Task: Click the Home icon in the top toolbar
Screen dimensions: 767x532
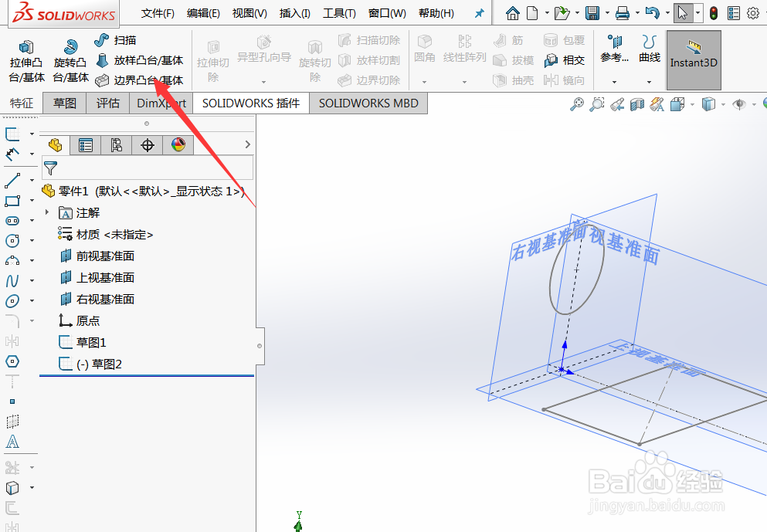Action: (513, 12)
